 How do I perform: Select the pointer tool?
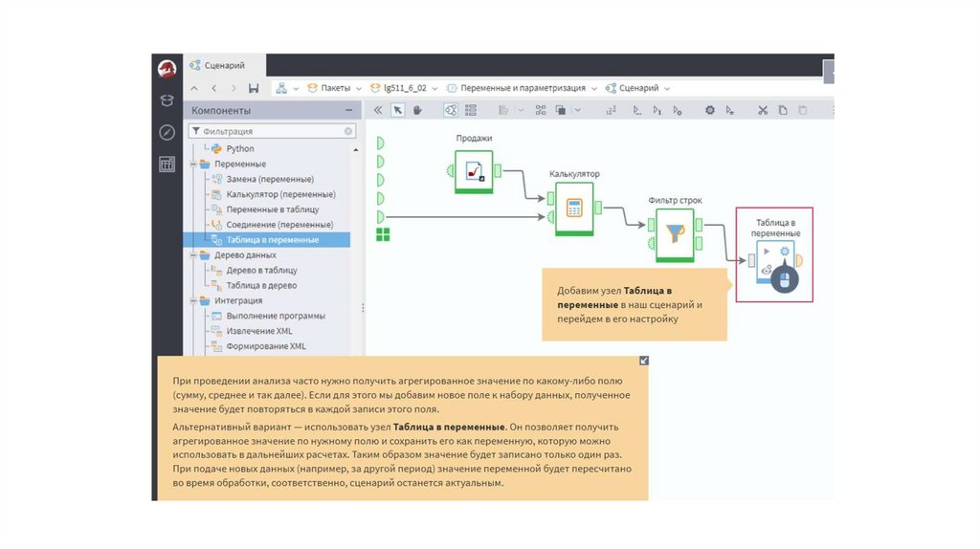tap(397, 110)
